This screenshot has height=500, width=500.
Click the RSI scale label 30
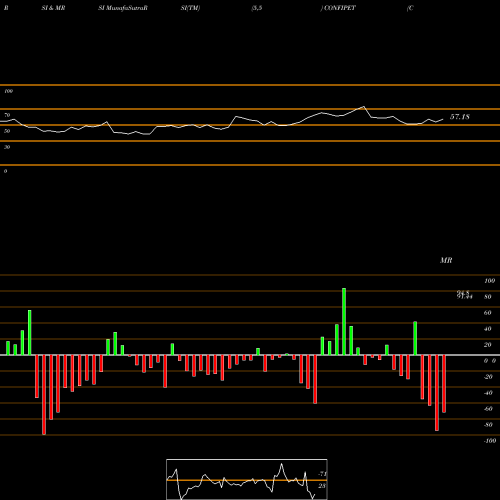7,147
